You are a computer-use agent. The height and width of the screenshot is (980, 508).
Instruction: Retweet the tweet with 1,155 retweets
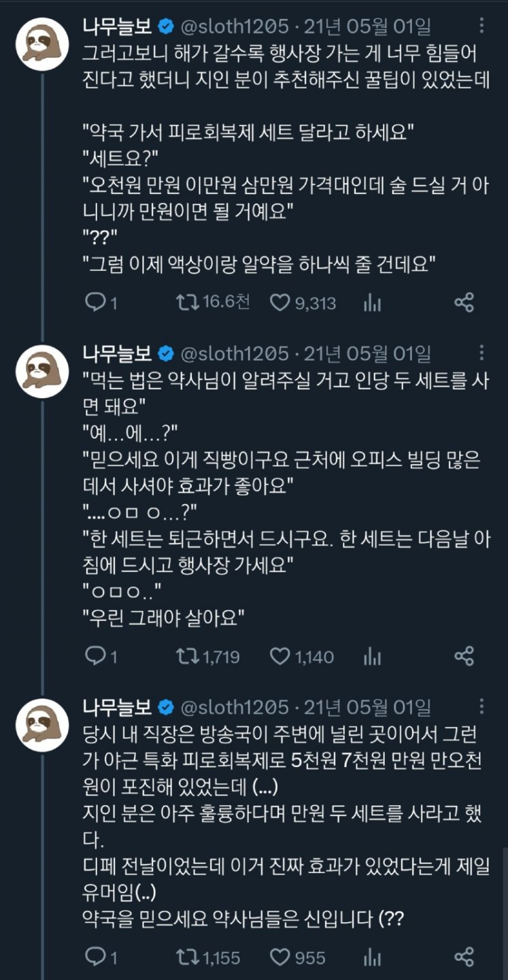187,957
